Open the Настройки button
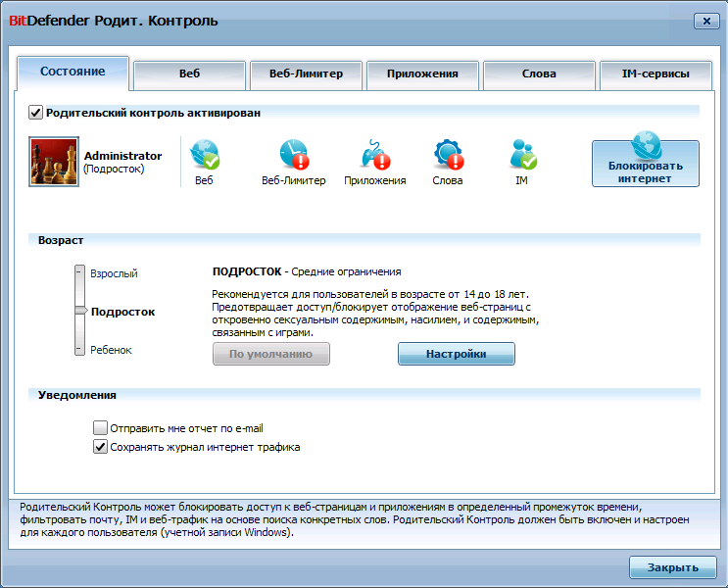 coord(457,354)
